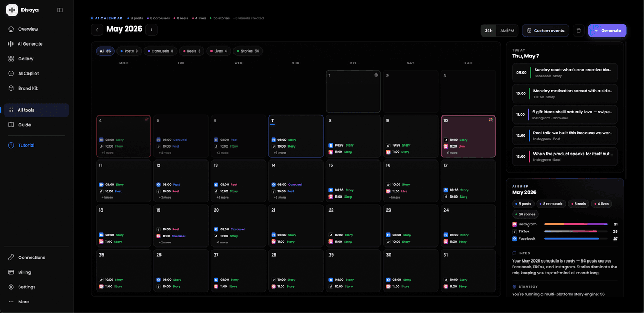The height and width of the screenshot is (313, 644).
Task: Collapse the sidebar panel icon next to Disoya
Action: click(x=60, y=10)
